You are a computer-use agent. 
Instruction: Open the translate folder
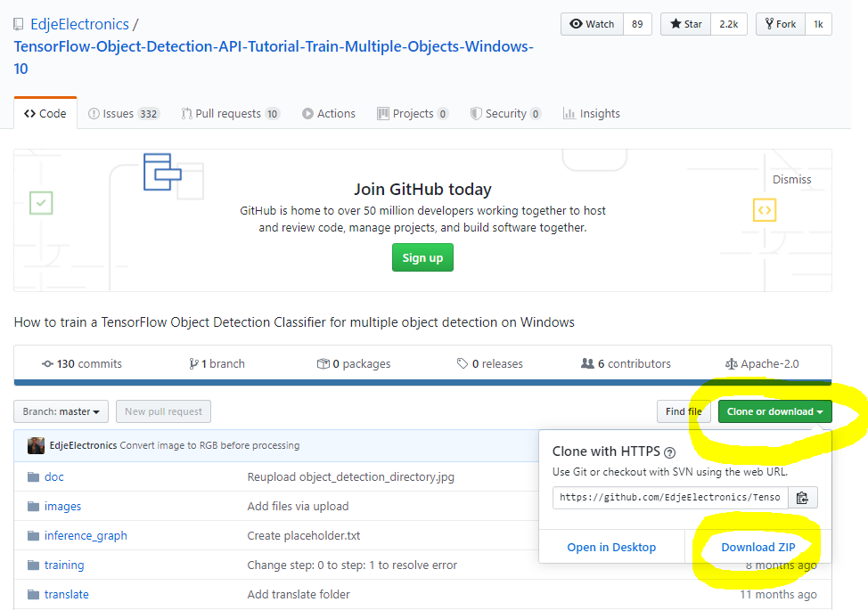point(67,595)
